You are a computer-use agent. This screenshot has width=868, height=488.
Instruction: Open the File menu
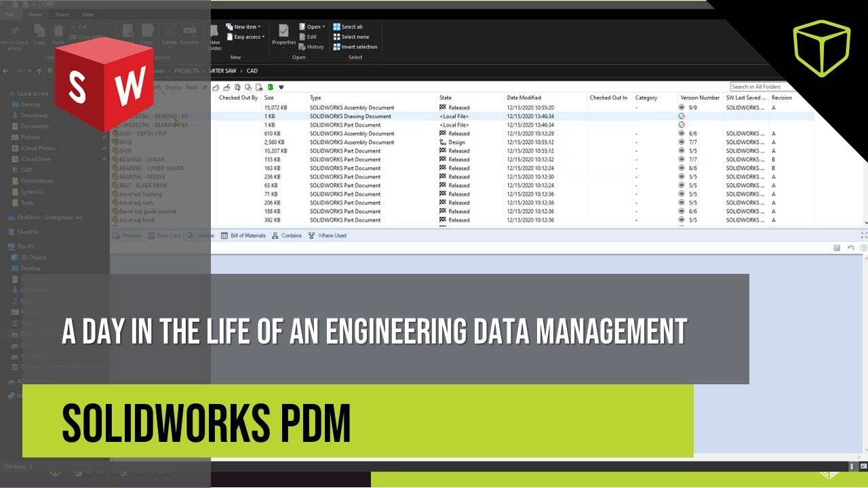point(11,14)
